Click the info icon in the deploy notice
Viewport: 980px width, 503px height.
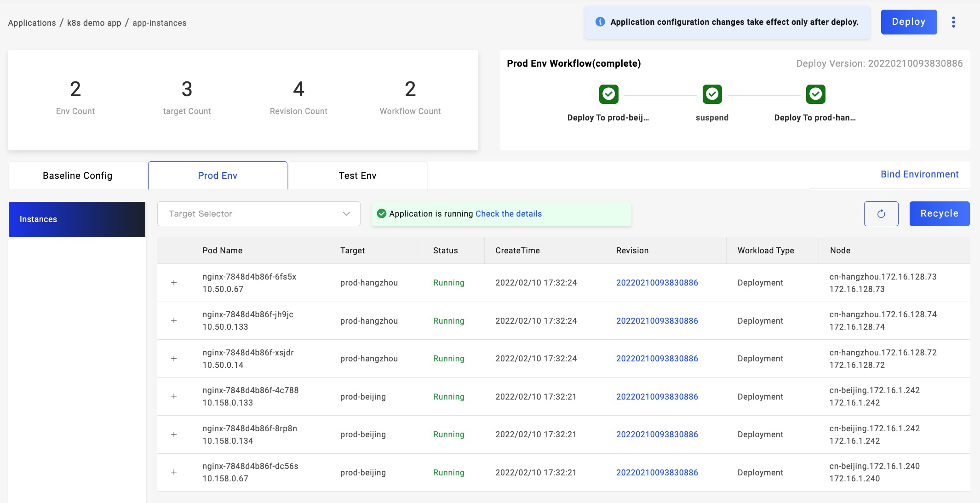(600, 22)
